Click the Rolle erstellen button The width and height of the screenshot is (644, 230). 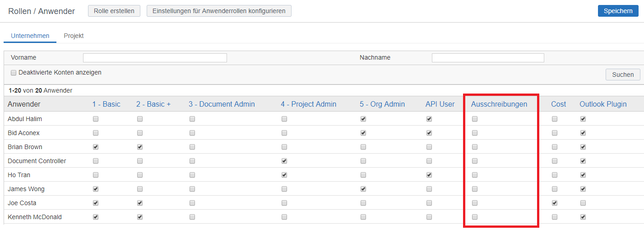[114, 11]
